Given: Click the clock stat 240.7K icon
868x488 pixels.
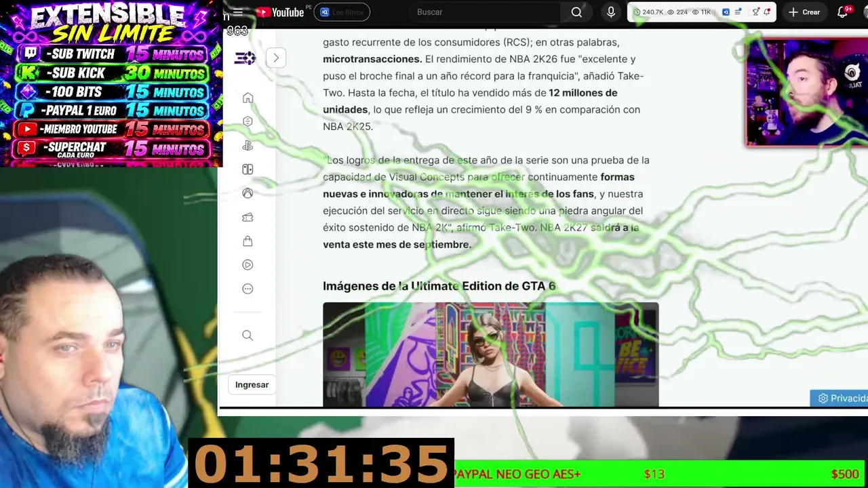Looking at the screenshot, I should click(637, 12).
